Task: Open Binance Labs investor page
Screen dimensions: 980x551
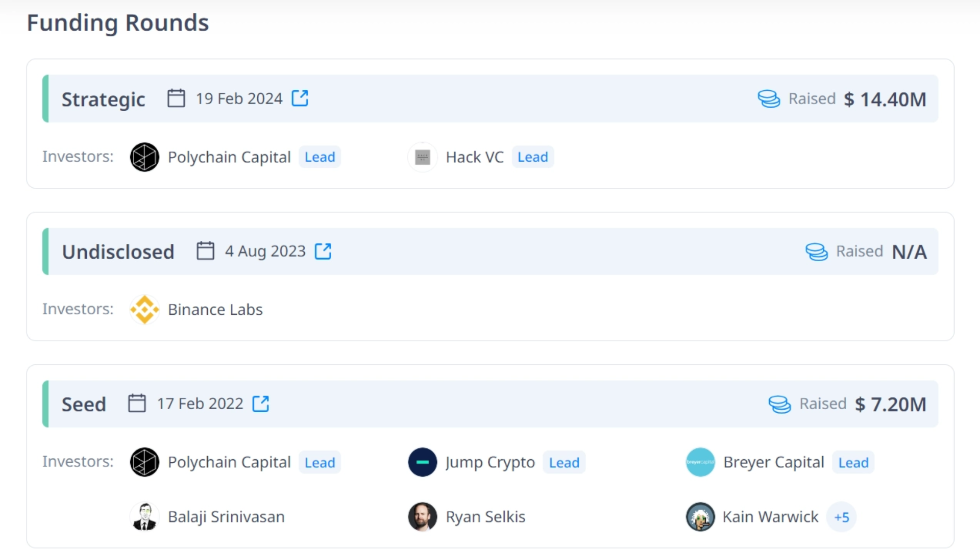Action: coord(215,310)
